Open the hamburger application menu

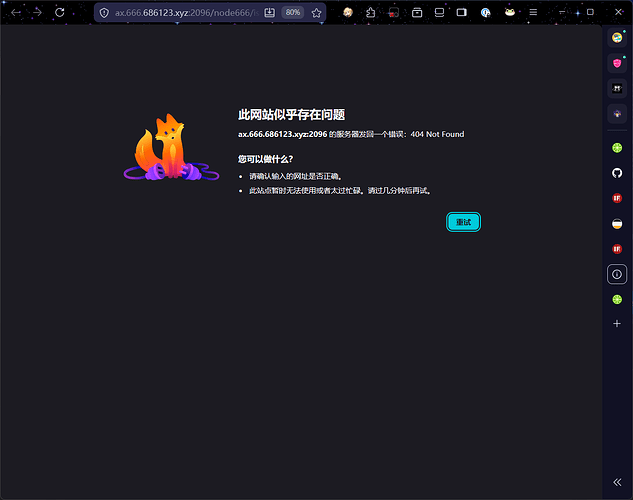(x=533, y=13)
